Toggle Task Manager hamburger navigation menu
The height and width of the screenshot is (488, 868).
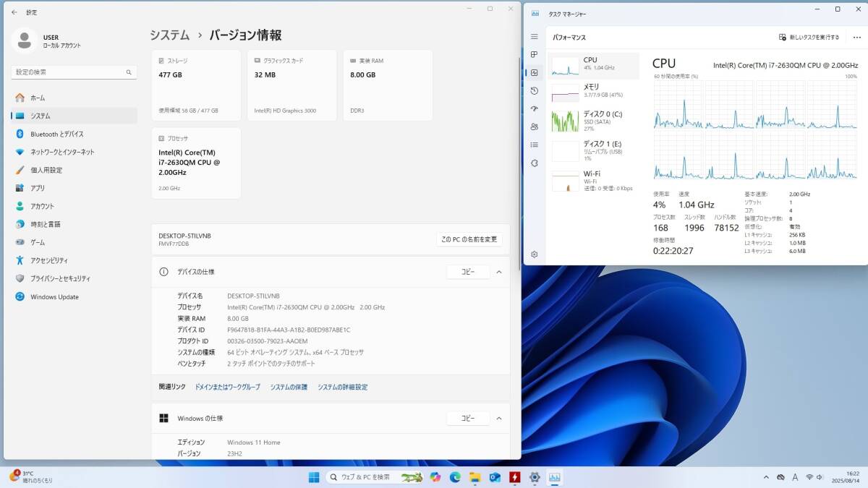(x=535, y=36)
